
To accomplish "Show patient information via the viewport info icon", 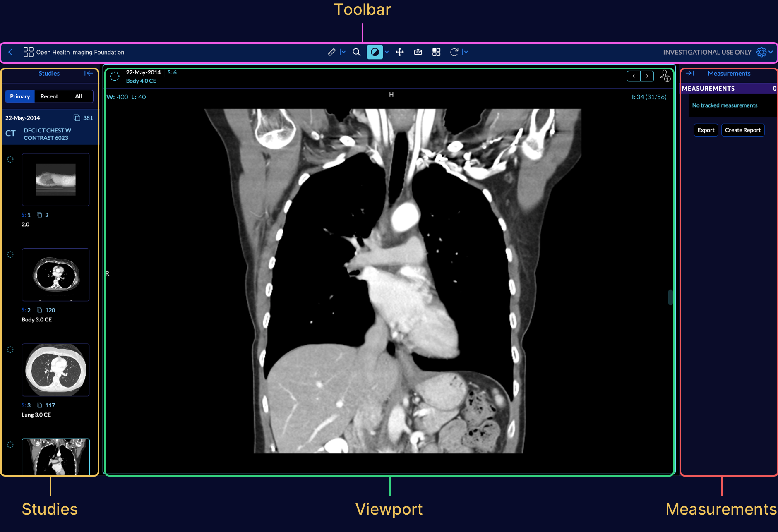I will [x=666, y=76].
